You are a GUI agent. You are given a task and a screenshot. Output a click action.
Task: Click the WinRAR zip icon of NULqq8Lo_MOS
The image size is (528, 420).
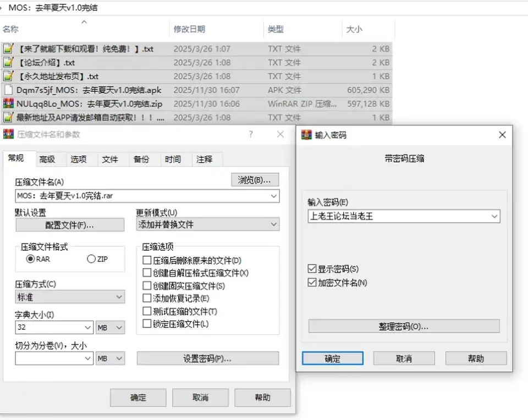point(8,103)
